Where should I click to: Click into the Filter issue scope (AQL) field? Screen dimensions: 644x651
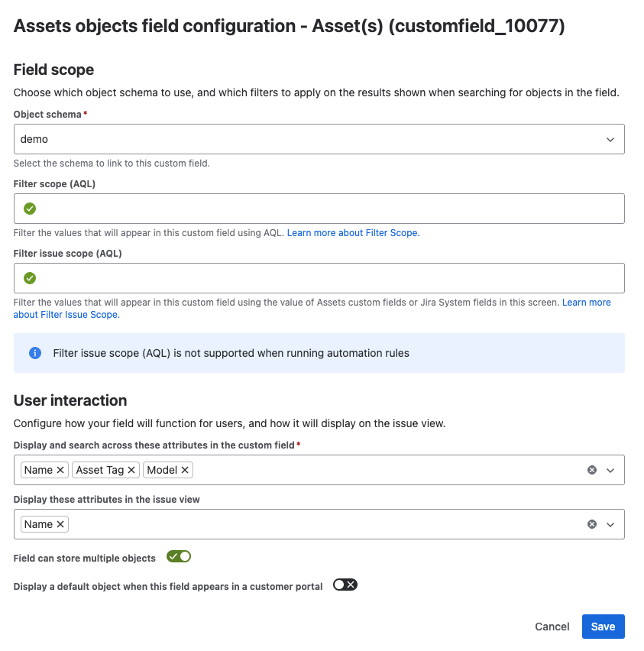tap(328, 278)
